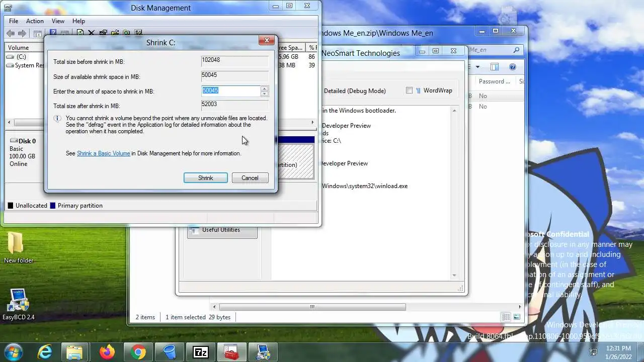Click the Explorer horizontal scrollbar thumb

point(312,307)
